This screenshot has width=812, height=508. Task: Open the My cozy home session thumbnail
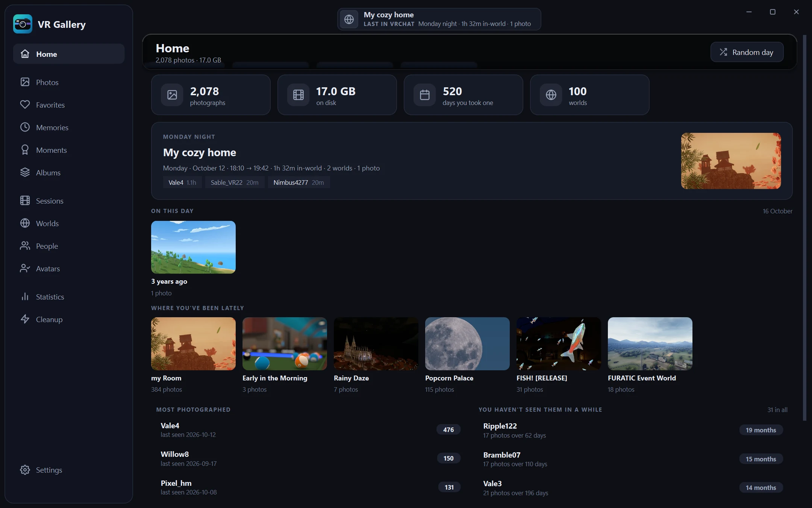coord(731,161)
